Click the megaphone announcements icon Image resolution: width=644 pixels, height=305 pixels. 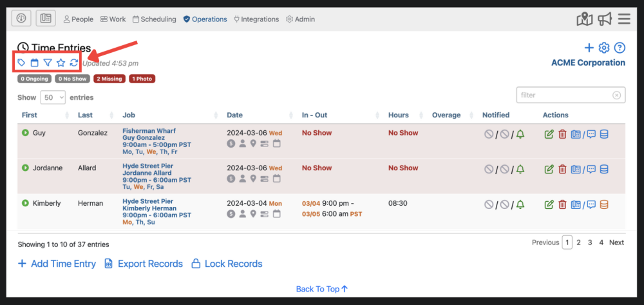coord(604,19)
